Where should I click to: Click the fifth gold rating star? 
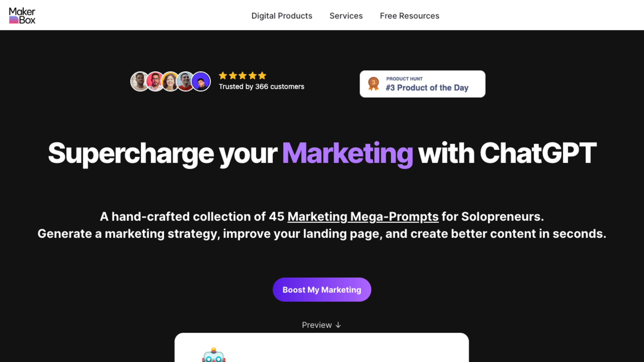click(262, 75)
